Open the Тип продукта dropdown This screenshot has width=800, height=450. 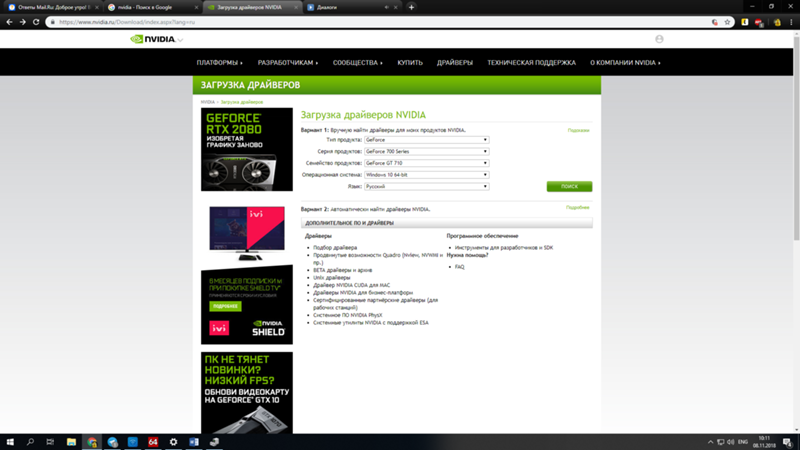pyautogui.click(x=427, y=140)
